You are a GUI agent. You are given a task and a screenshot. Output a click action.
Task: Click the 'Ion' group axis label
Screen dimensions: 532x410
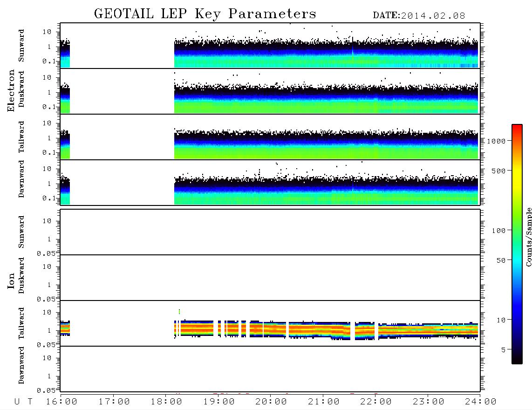(x=11, y=280)
